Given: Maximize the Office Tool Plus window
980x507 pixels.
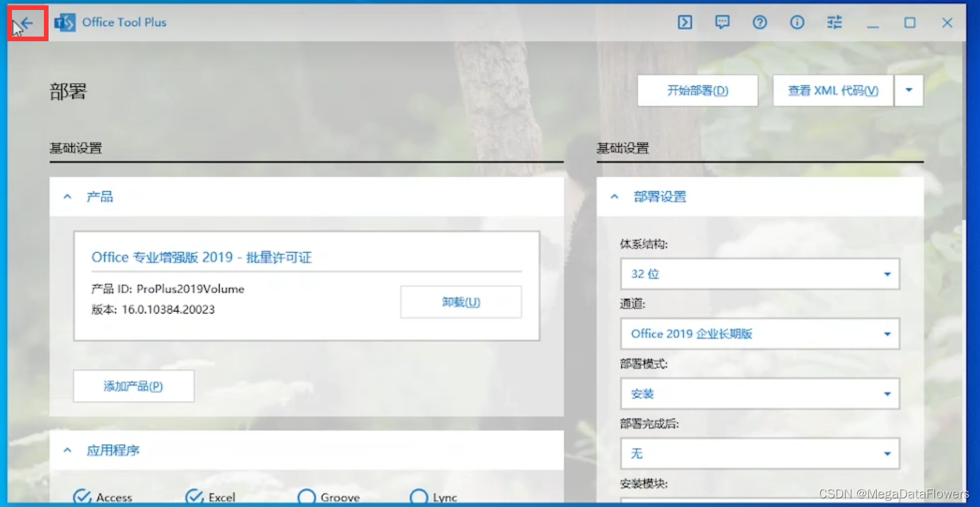Looking at the screenshot, I should click(x=910, y=23).
